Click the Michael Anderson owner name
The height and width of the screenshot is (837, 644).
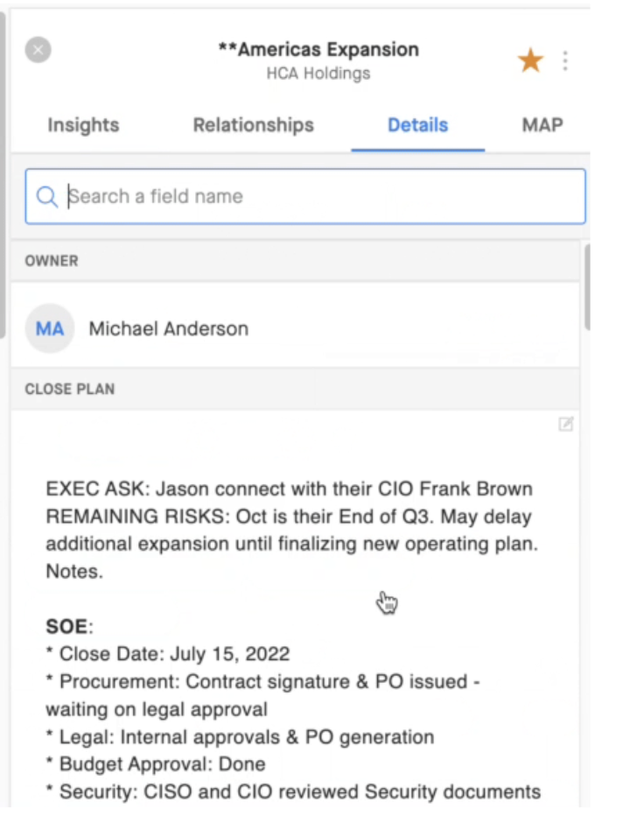tap(169, 329)
